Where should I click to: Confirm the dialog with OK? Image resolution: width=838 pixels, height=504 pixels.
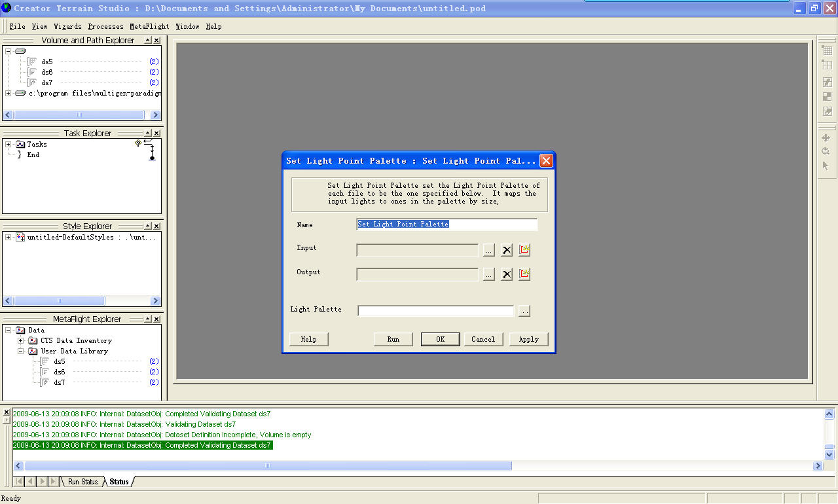pos(440,339)
